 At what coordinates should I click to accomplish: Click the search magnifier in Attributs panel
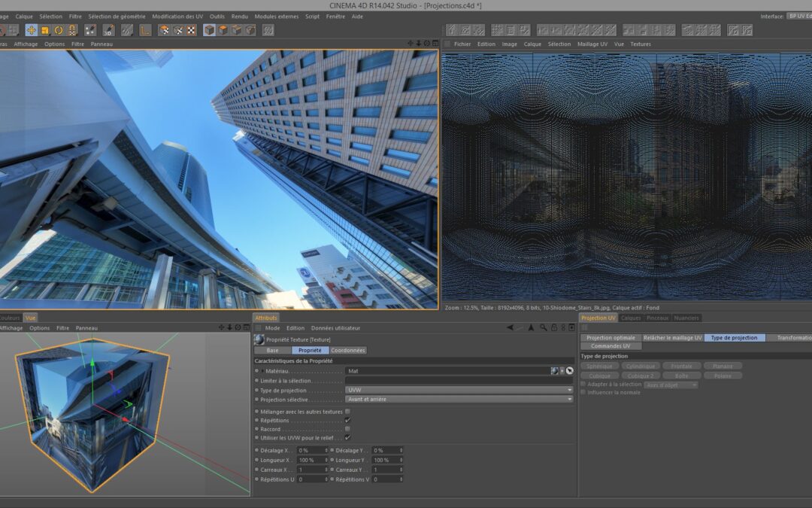tap(543, 328)
